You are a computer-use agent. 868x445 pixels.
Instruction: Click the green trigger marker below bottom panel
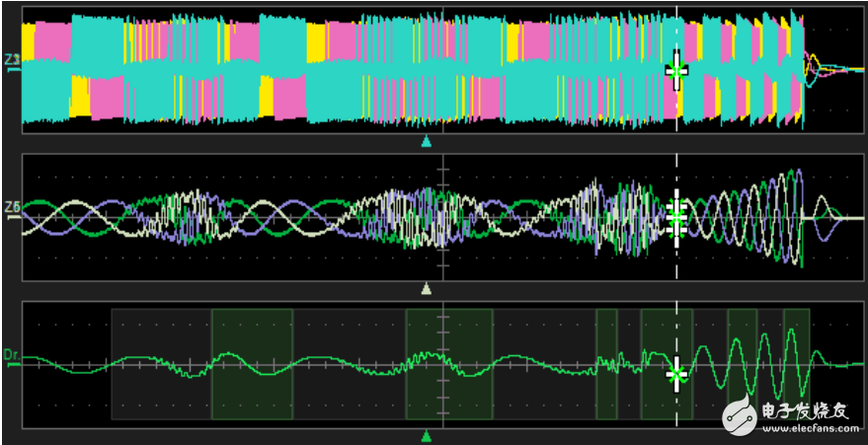pyautogui.click(x=427, y=435)
